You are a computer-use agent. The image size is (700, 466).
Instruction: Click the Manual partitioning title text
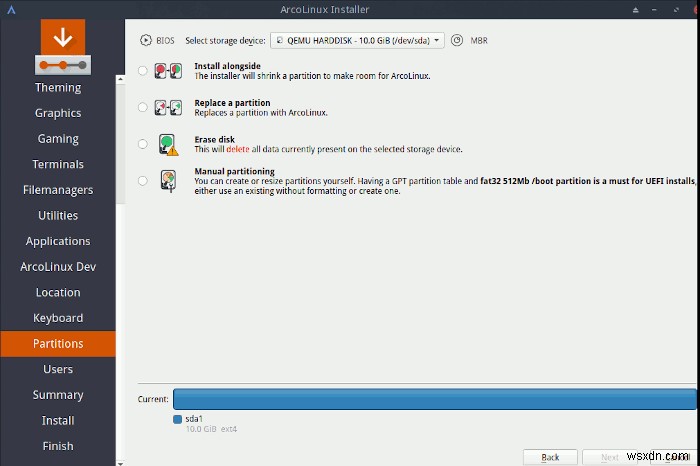click(x=234, y=171)
